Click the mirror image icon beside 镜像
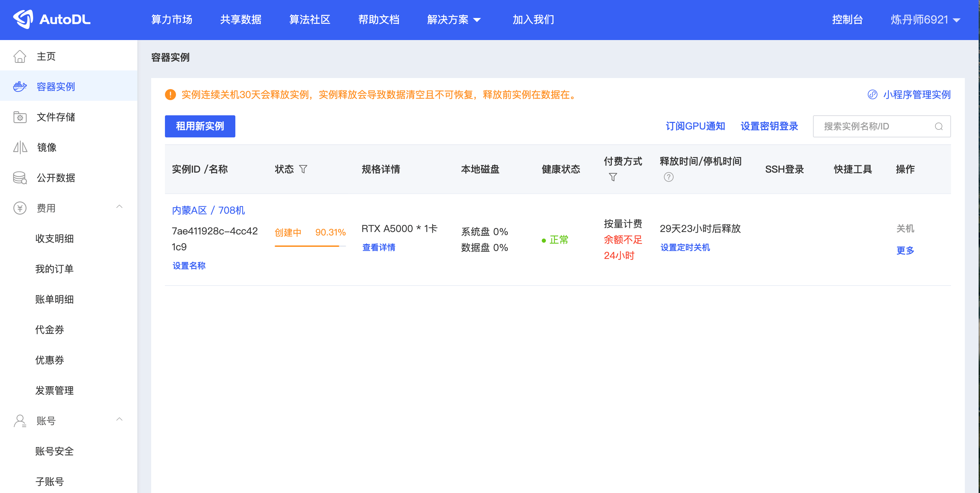This screenshot has height=493, width=980. pos(20,147)
